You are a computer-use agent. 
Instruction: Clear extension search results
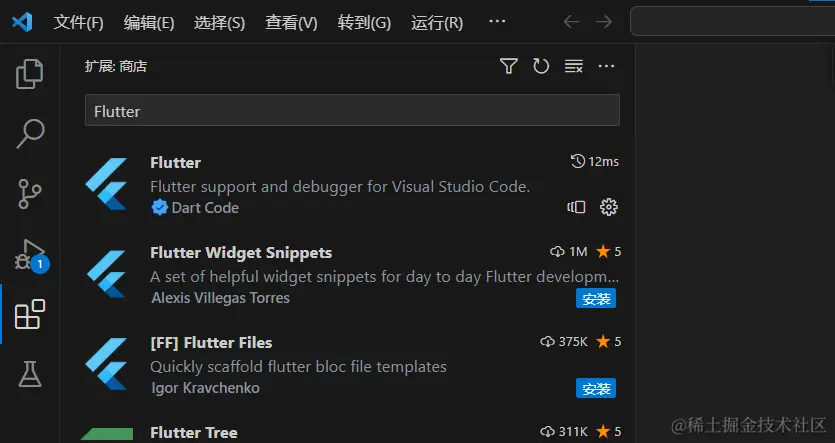tap(574, 66)
